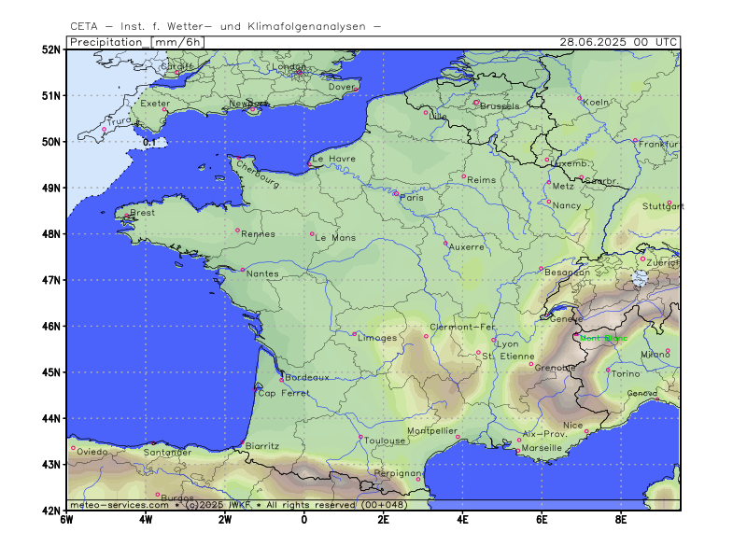The width and height of the screenshot is (747, 560).
Task: Click the 'Precipitation_[mm/6h]' title label
Action: tap(136, 42)
